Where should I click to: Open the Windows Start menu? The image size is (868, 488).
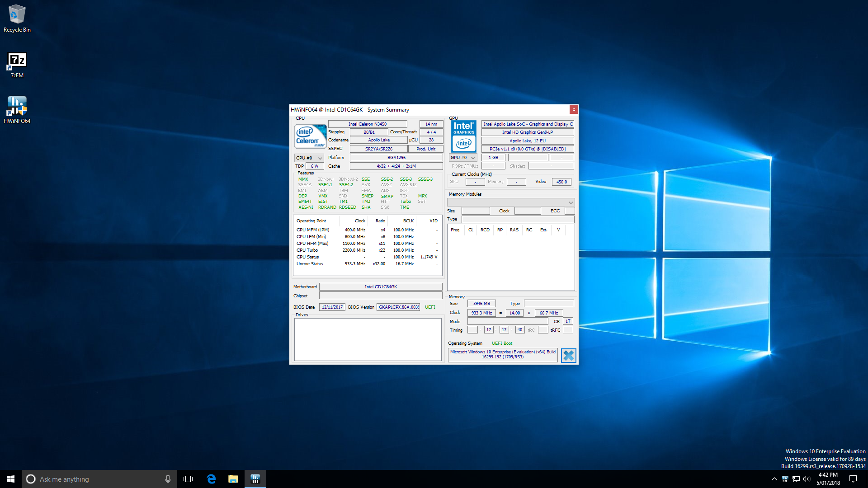pyautogui.click(x=11, y=479)
